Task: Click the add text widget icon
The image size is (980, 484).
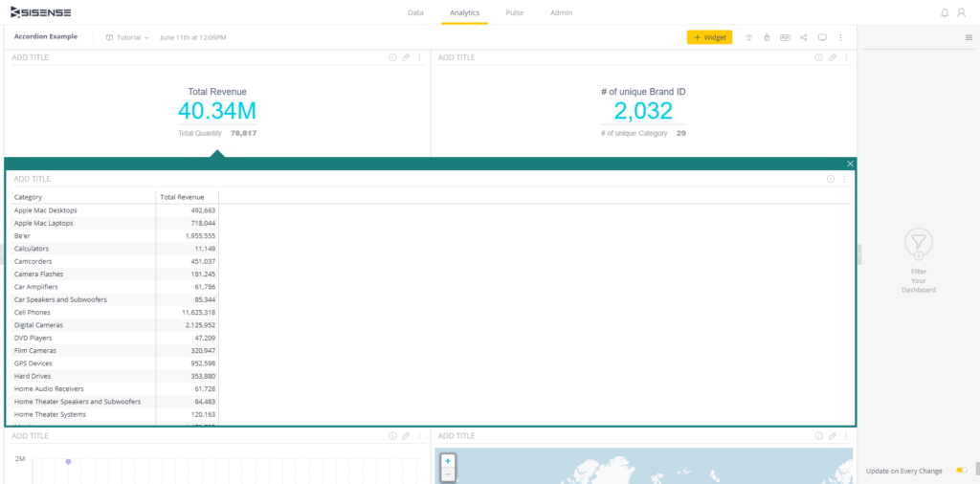Action: tap(748, 37)
